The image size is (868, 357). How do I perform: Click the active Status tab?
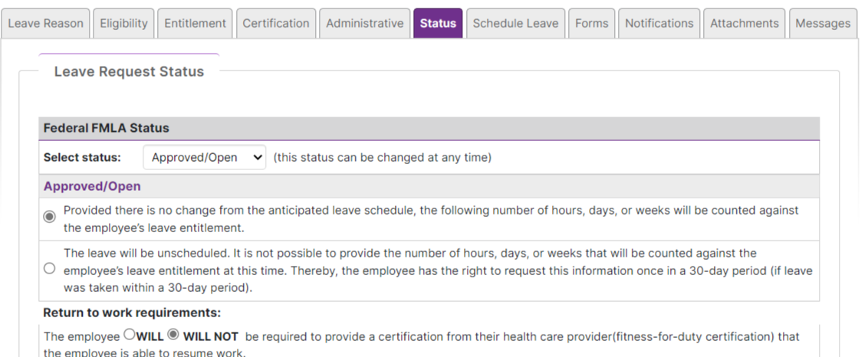point(438,24)
